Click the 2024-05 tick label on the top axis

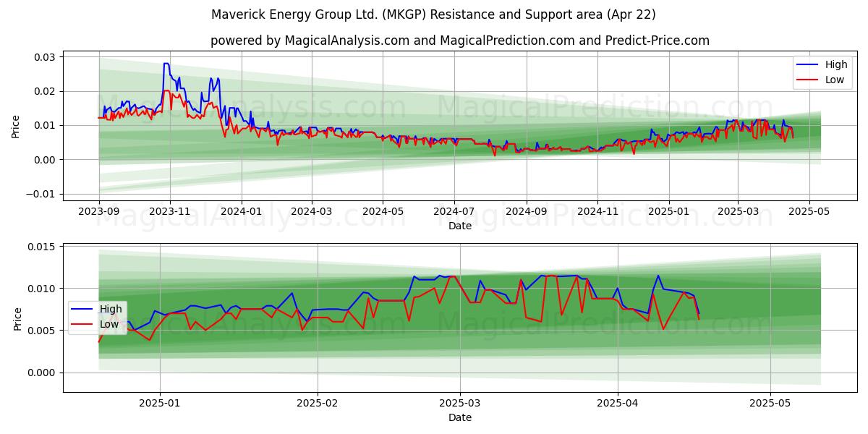tap(382, 213)
